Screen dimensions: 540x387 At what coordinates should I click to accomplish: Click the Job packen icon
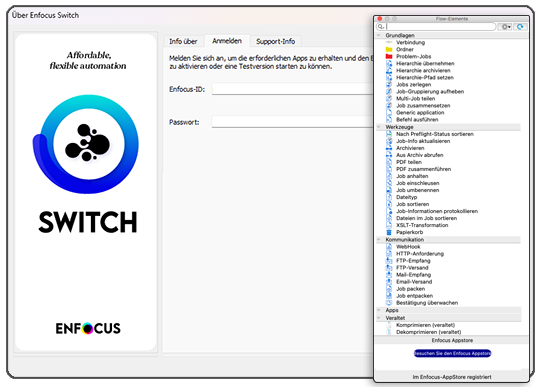[389, 289]
